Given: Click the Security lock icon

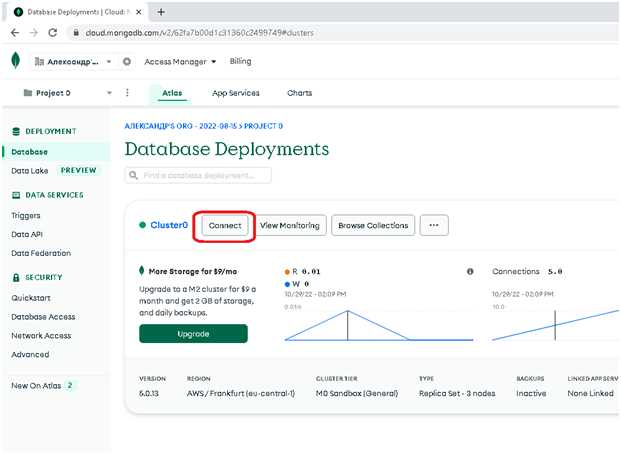Looking at the screenshot, I should coord(16,277).
